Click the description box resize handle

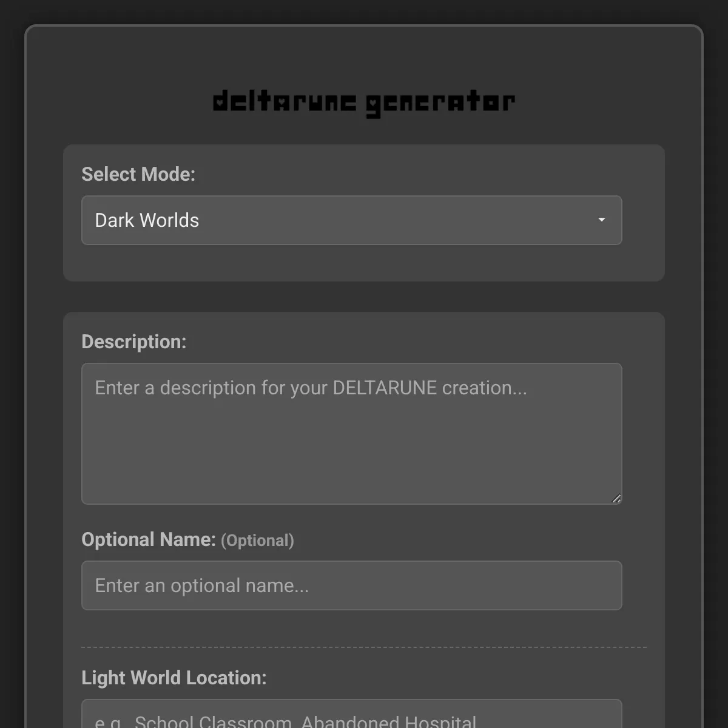(616, 499)
